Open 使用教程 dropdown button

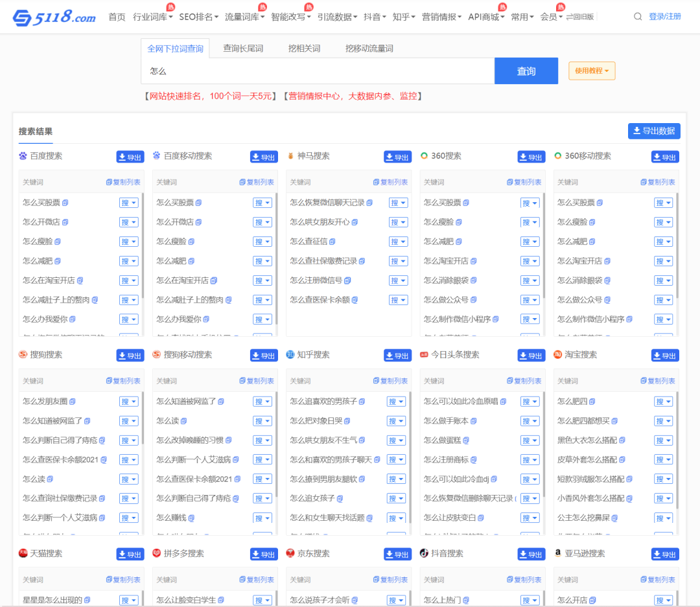[592, 71]
